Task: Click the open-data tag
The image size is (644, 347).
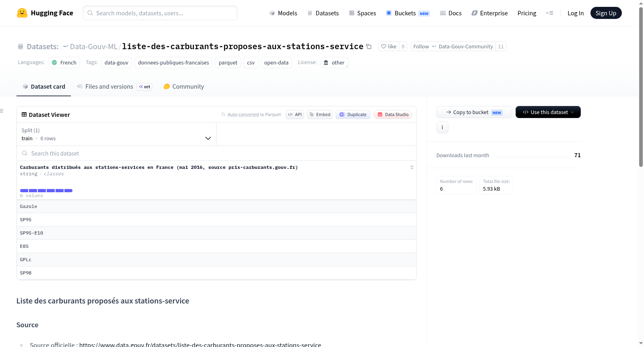Action: click(276, 62)
